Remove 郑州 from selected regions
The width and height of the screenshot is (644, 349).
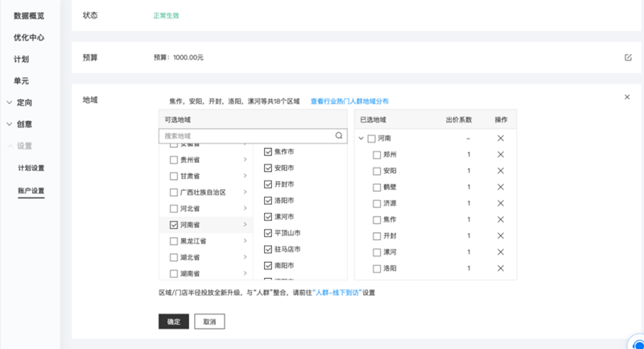pyautogui.click(x=501, y=155)
